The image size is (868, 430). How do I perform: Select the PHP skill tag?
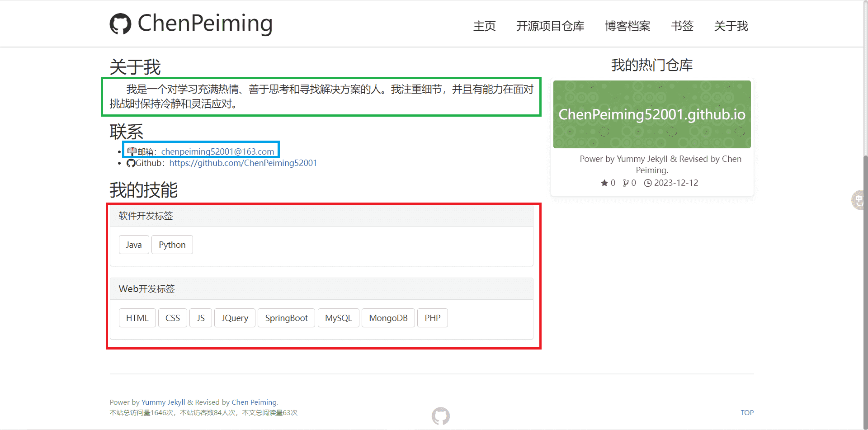pos(433,318)
